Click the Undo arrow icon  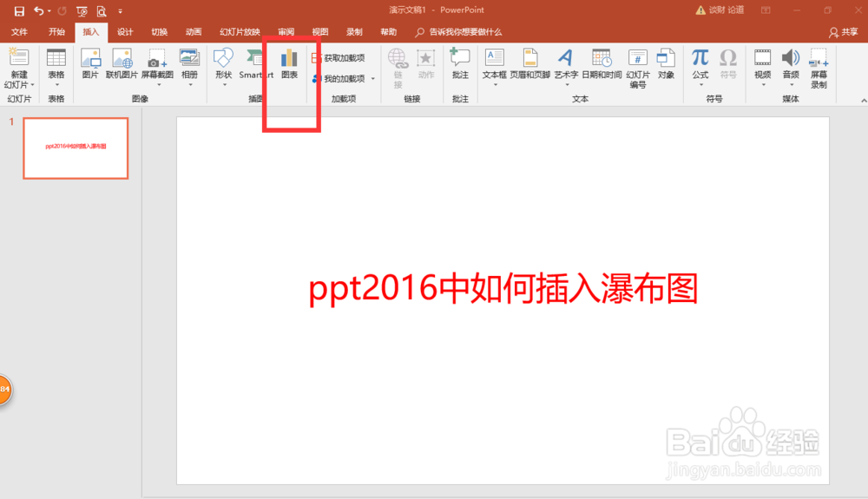38,10
